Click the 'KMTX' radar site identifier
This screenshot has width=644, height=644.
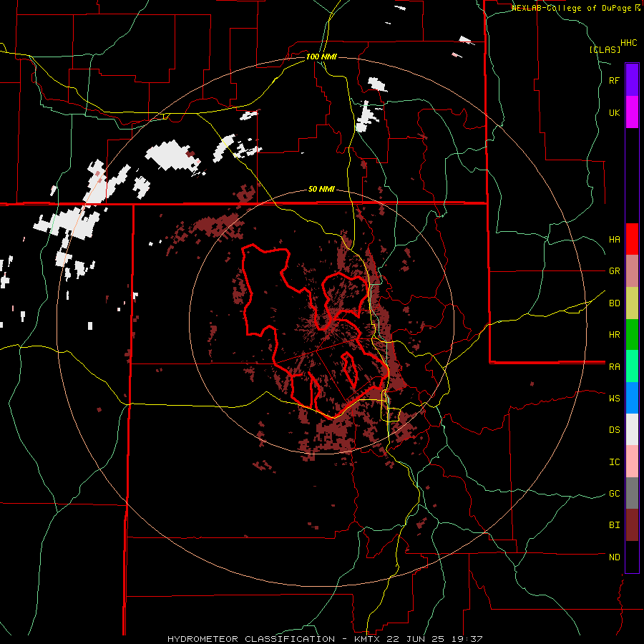point(369,639)
